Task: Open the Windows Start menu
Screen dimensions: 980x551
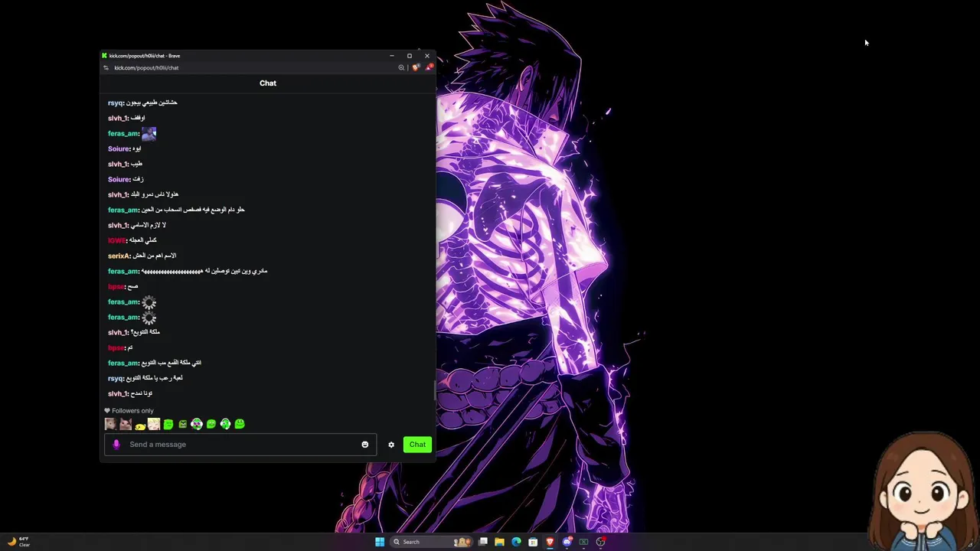Action: click(380, 542)
